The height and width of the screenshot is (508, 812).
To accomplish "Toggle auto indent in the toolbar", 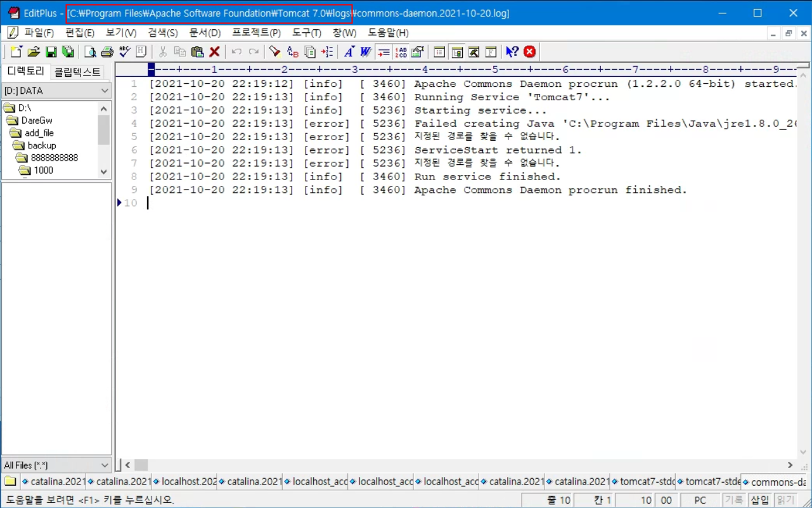I will click(x=383, y=52).
